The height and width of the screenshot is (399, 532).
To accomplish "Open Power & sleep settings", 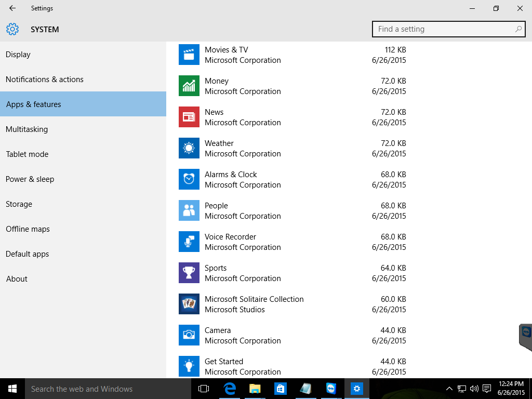I will pyautogui.click(x=83, y=179).
